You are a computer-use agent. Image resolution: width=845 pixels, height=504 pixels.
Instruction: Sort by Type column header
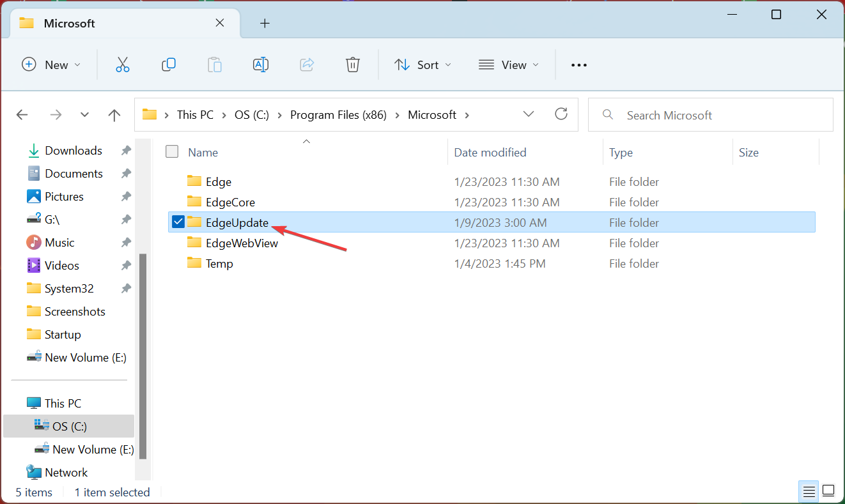pyautogui.click(x=621, y=153)
